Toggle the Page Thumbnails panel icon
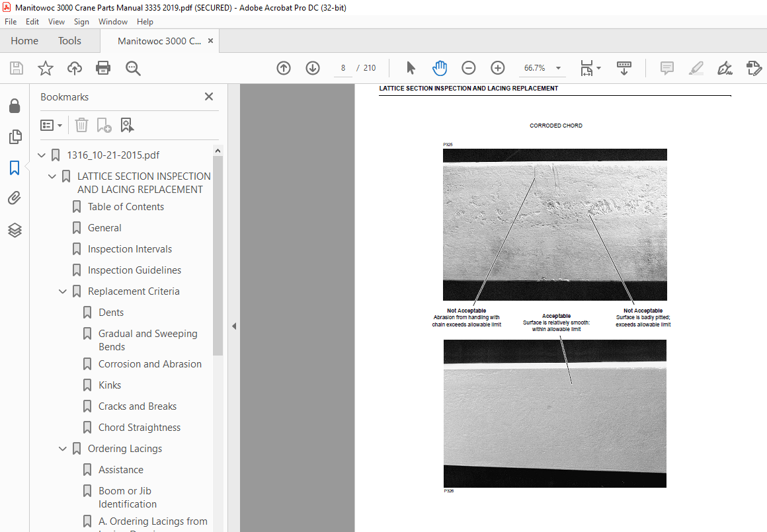The width and height of the screenshot is (767, 532). coord(15,137)
